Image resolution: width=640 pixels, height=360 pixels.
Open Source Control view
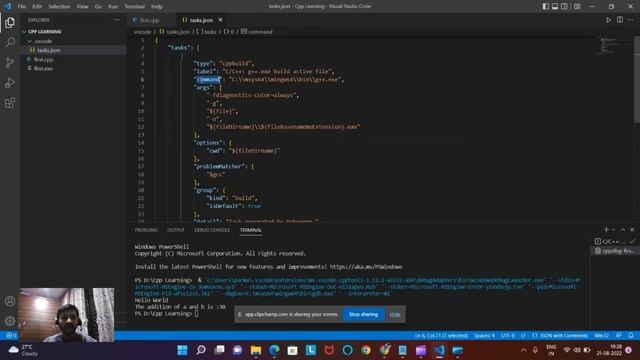(x=10, y=62)
